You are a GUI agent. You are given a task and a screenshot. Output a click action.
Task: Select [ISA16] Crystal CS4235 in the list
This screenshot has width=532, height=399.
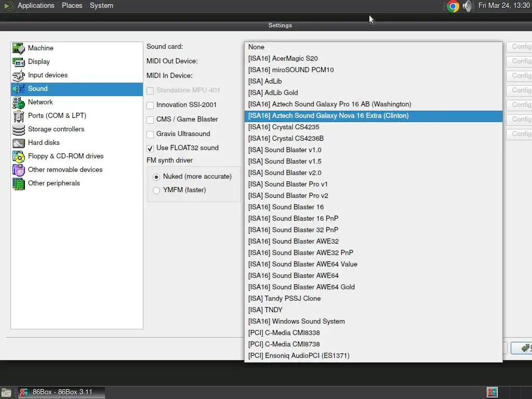pos(373,127)
